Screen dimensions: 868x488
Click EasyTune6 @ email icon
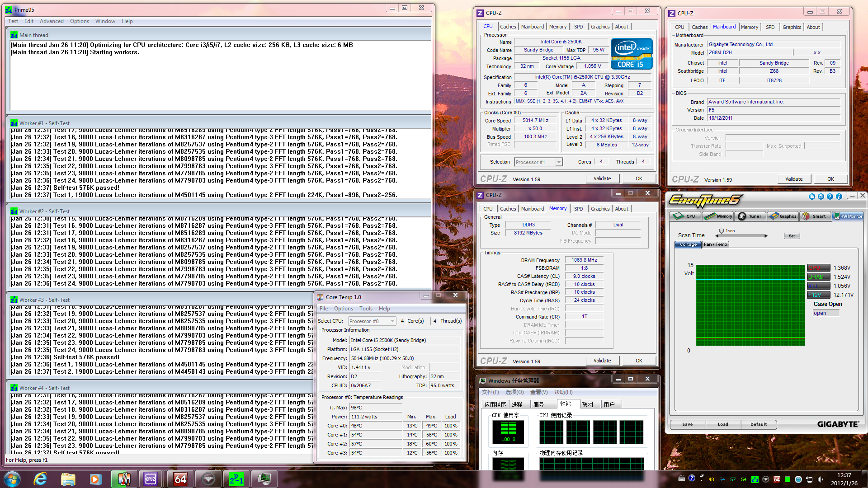(821, 197)
